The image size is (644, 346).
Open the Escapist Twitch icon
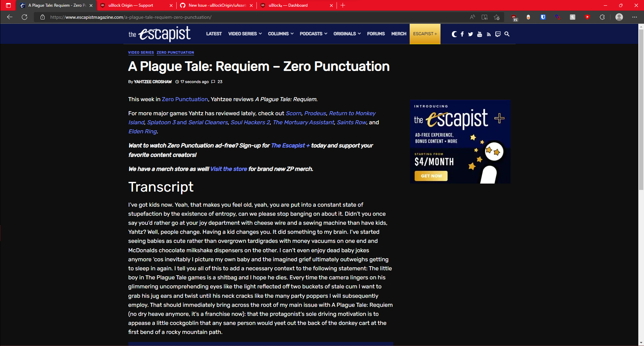click(x=497, y=34)
